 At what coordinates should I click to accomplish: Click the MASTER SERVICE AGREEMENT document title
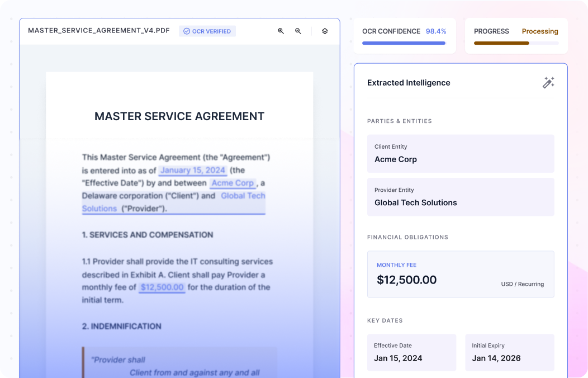[x=179, y=116]
